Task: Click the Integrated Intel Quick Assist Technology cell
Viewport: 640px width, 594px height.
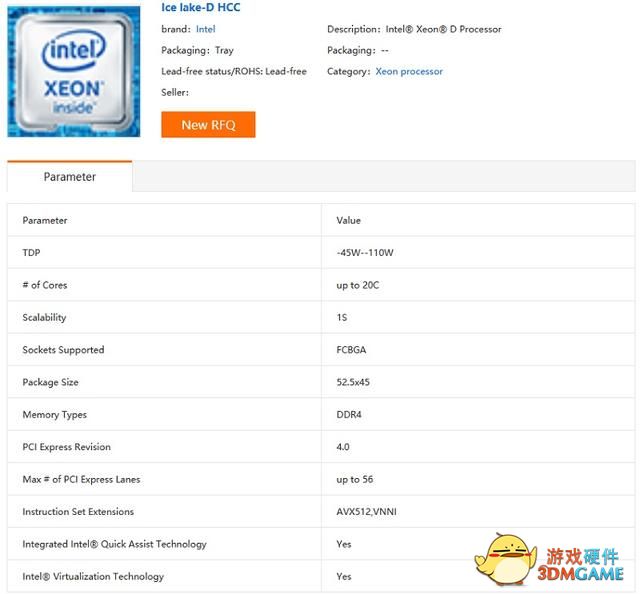Action: (164, 544)
